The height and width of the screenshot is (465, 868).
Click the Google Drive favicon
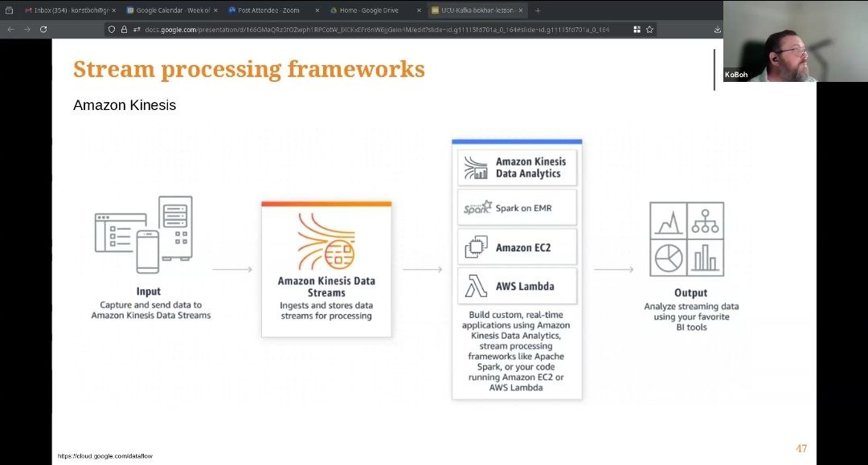coord(334,10)
